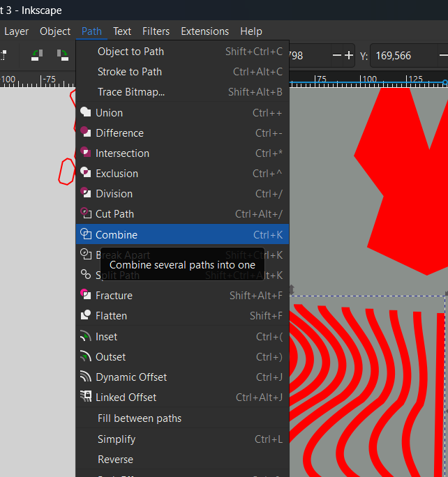Choose Stroke to Path
This screenshot has height=477, width=448.
182,72
